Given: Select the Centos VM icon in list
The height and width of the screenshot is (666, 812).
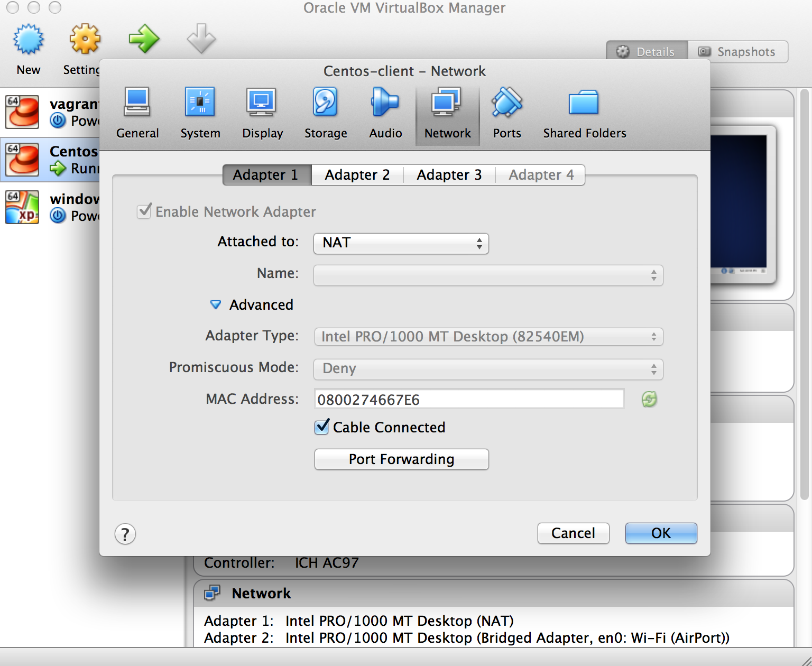Looking at the screenshot, I should point(22,159).
